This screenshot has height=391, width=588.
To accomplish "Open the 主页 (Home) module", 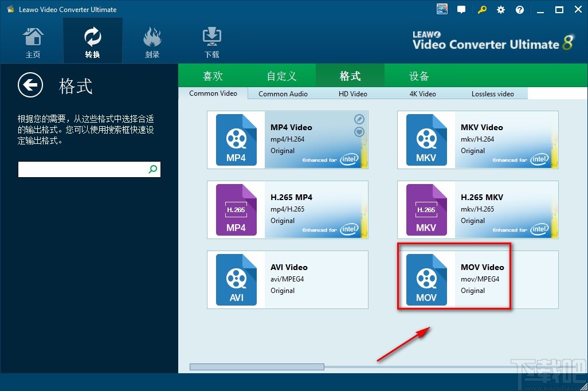I will tap(33, 40).
